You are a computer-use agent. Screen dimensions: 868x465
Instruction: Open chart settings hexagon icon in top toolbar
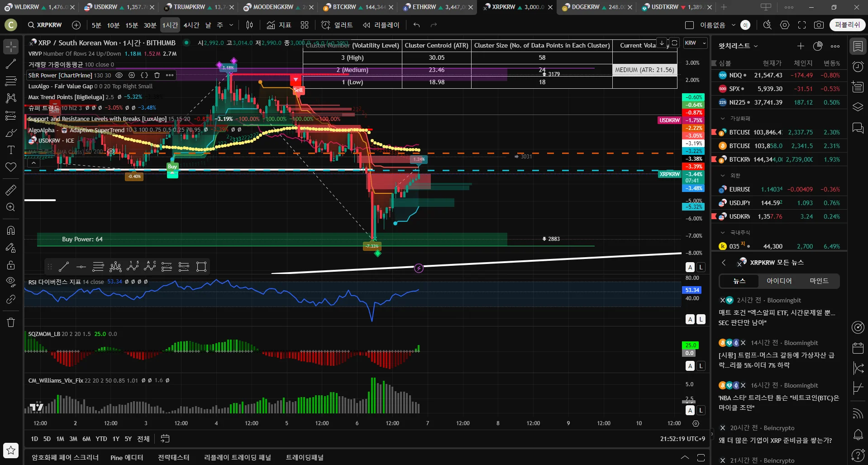785,25
